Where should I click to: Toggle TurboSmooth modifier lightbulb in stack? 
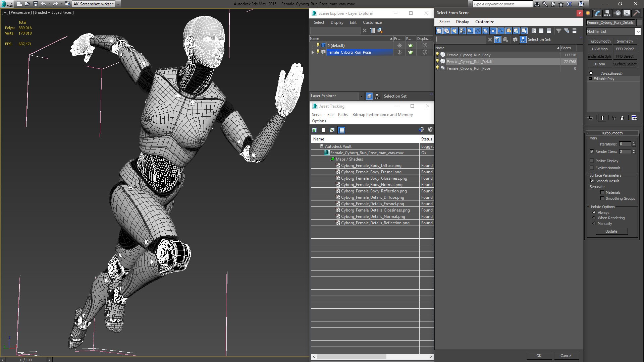coord(591,73)
